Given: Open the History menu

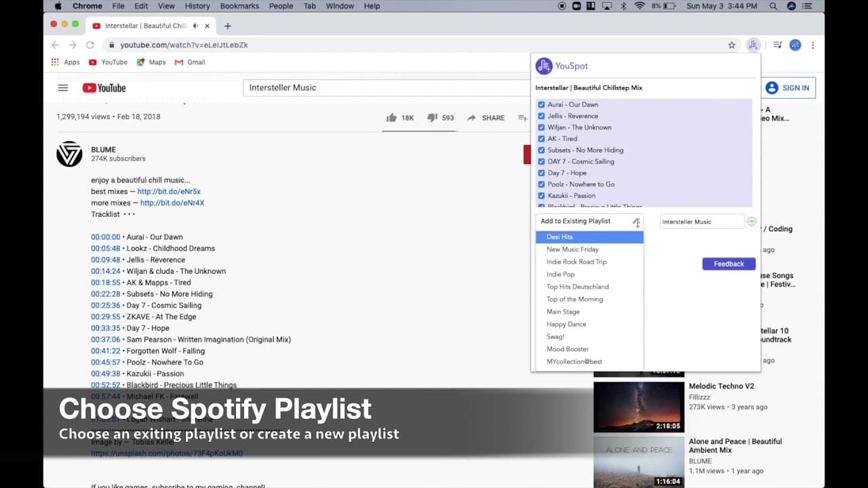Looking at the screenshot, I should pyautogui.click(x=197, y=6).
